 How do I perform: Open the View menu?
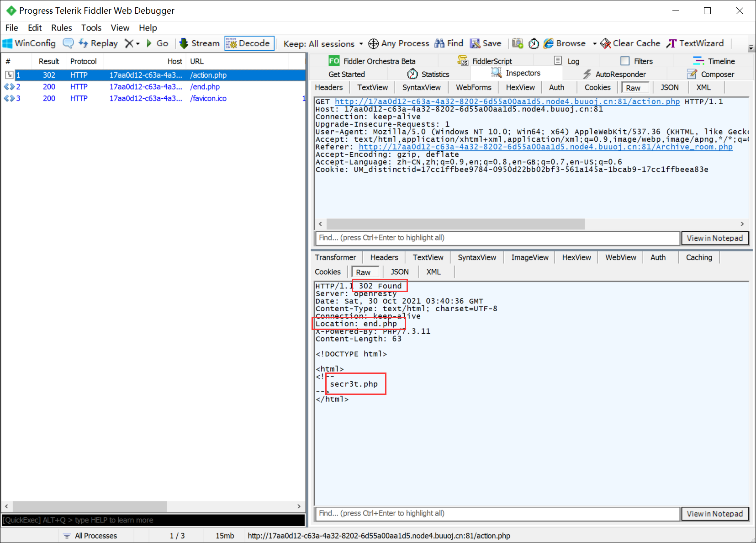coord(120,28)
